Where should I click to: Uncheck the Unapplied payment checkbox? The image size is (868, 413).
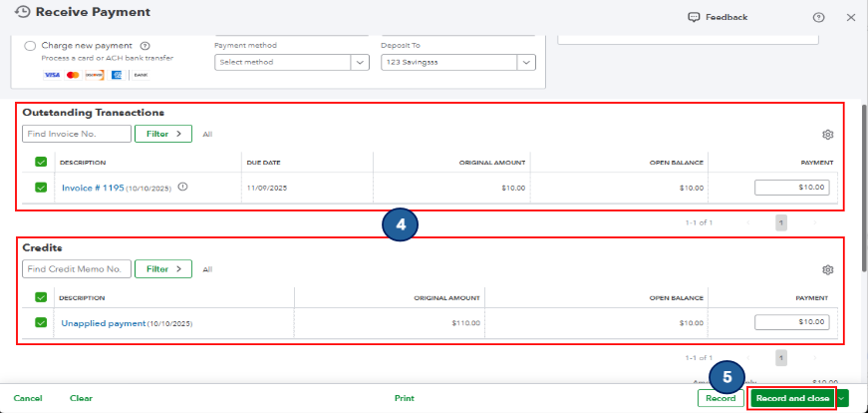click(x=41, y=322)
